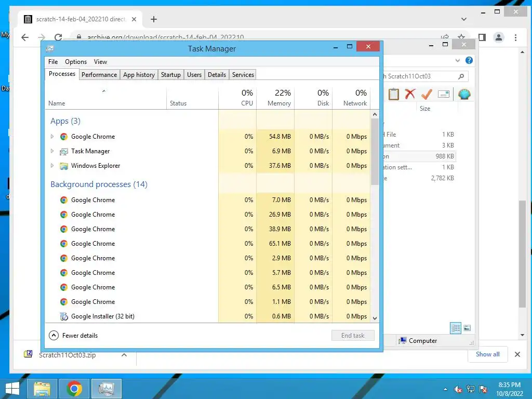This screenshot has width=532, height=399.
Task: Click the taskbar clock 8:35 PM
Action: pos(509,385)
